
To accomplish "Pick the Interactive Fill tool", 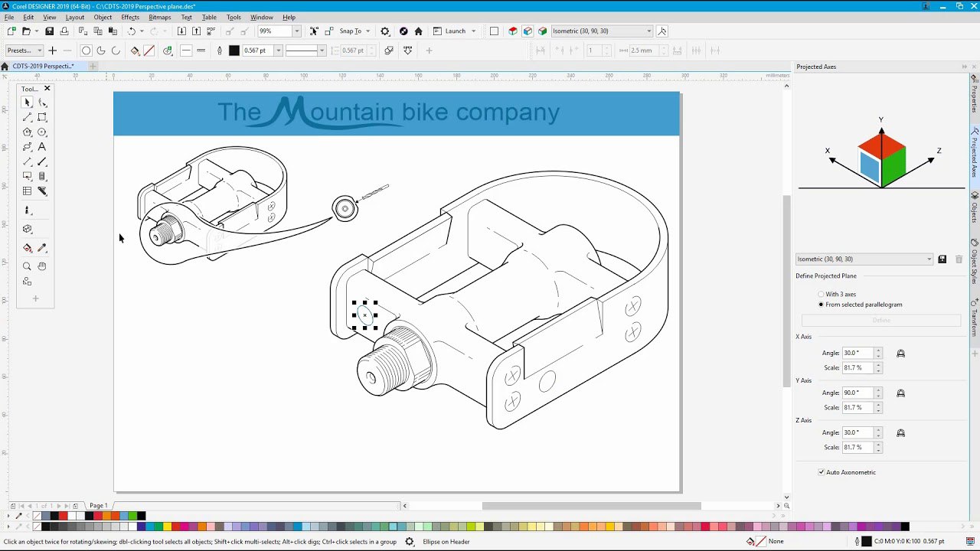I will [28, 248].
